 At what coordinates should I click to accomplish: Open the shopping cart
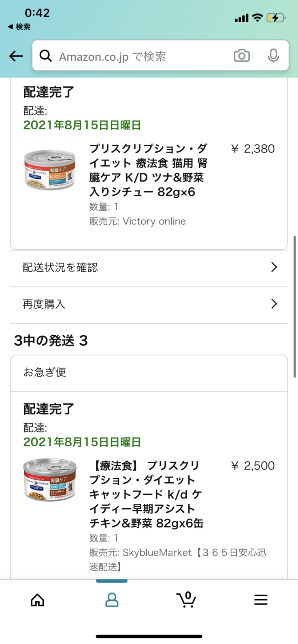point(186,600)
